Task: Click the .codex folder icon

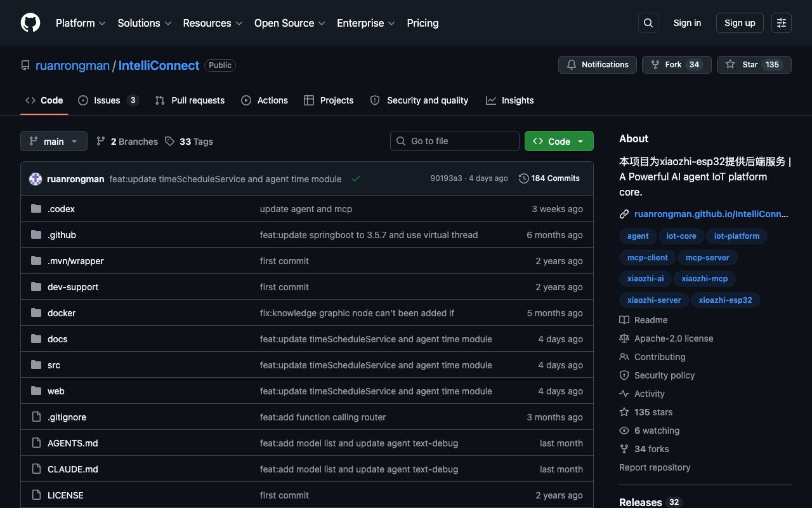Action: 36,209
